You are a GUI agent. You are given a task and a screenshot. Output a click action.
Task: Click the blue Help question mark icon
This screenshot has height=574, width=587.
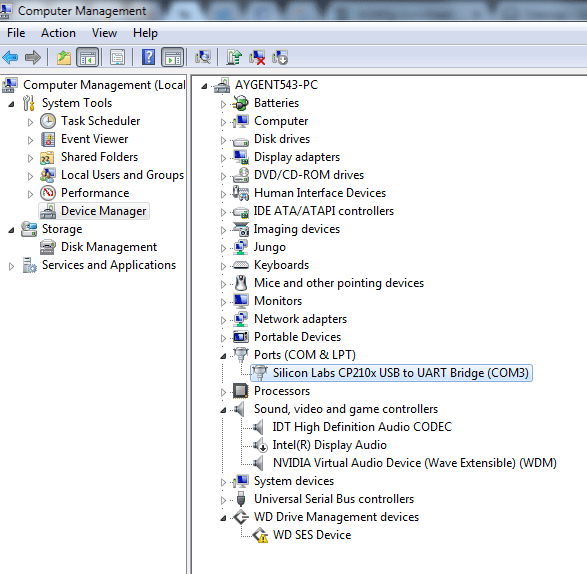tap(148, 57)
